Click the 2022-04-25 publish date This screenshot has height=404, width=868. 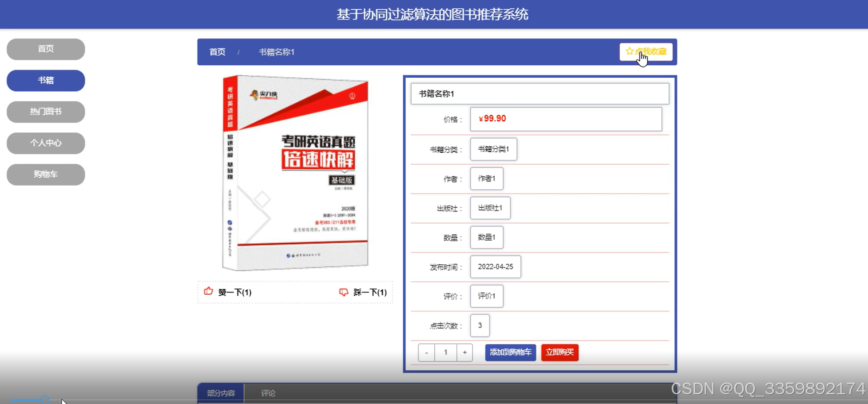495,267
